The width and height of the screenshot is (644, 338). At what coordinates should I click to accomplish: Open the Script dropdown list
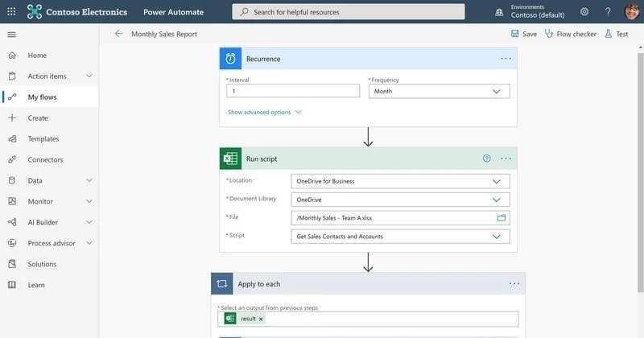pyautogui.click(x=400, y=236)
